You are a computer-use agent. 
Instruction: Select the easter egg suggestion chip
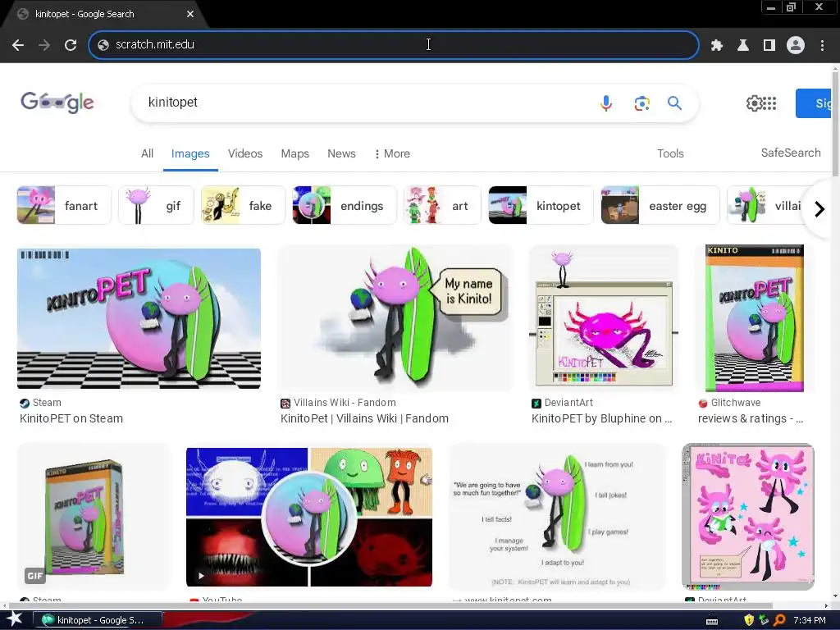660,205
